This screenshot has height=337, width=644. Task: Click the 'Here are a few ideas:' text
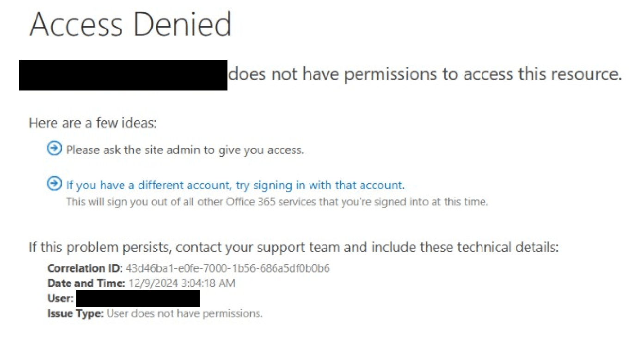pyautogui.click(x=93, y=123)
